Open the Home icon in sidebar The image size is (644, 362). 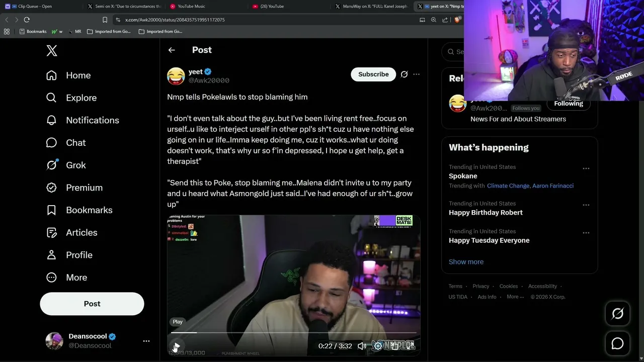[51, 75]
